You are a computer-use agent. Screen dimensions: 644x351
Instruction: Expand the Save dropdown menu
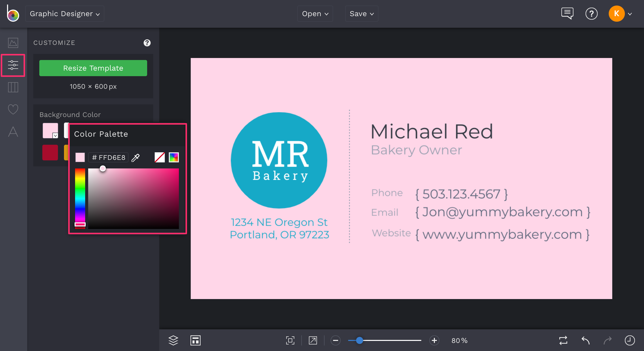click(362, 13)
